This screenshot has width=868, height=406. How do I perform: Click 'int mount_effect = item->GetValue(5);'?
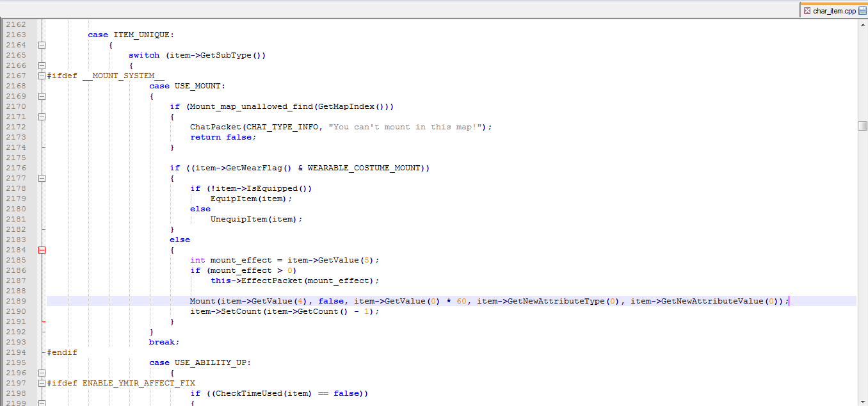coord(285,260)
